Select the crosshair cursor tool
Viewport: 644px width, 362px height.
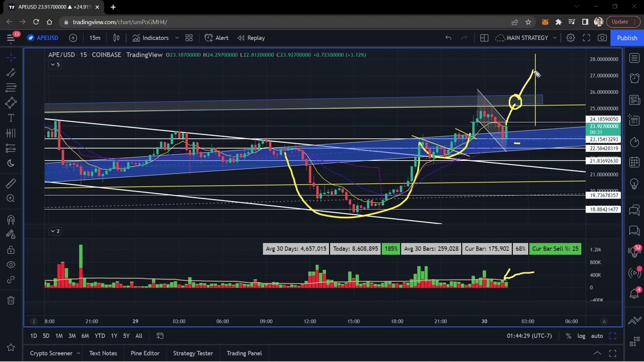click(x=11, y=58)
